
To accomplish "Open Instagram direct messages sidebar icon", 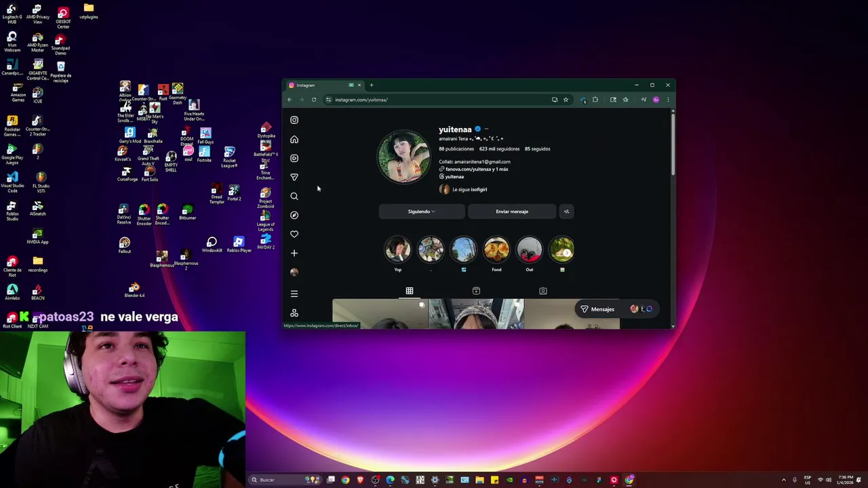I will 294,177.
